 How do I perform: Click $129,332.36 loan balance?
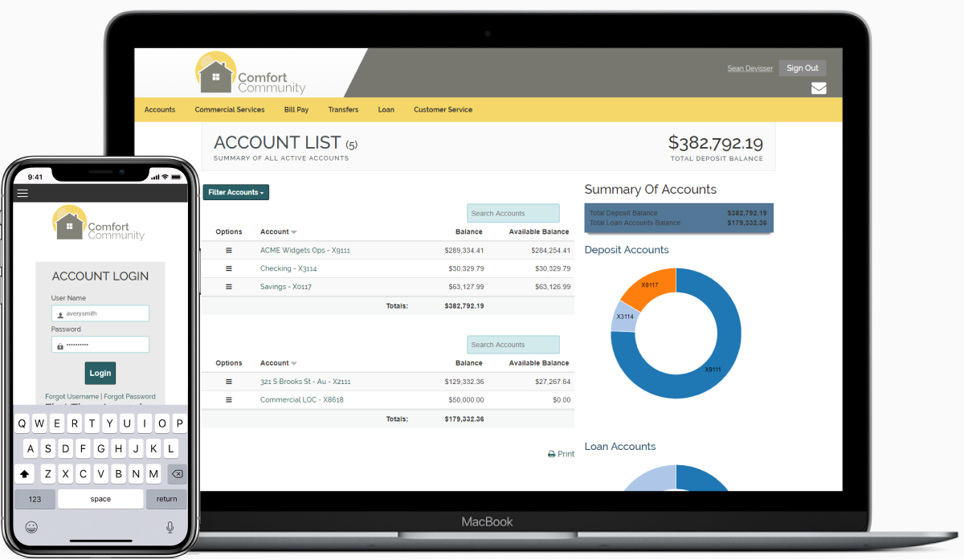pyautogui.click(x=464, y=382)
